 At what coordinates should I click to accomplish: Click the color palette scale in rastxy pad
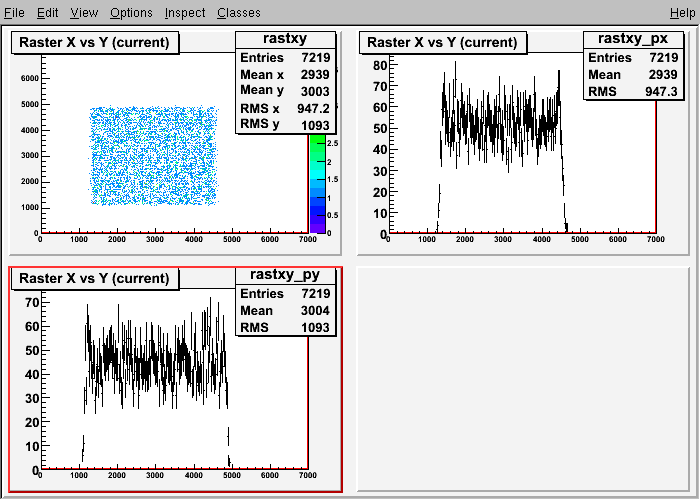(x=317, y=183)
